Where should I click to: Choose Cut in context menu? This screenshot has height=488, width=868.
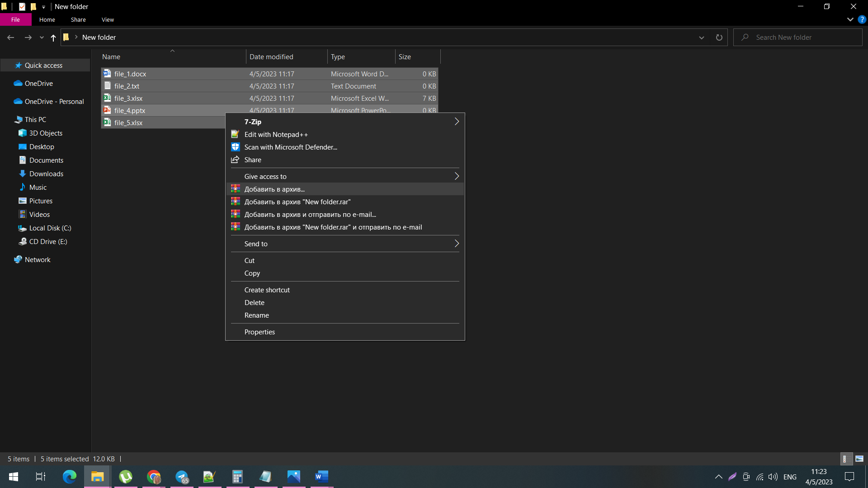(345, 260)
